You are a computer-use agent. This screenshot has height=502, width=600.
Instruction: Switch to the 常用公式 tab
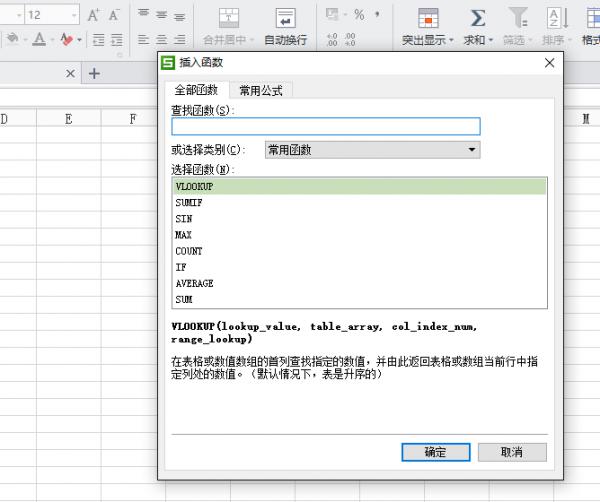coord(261,91)
